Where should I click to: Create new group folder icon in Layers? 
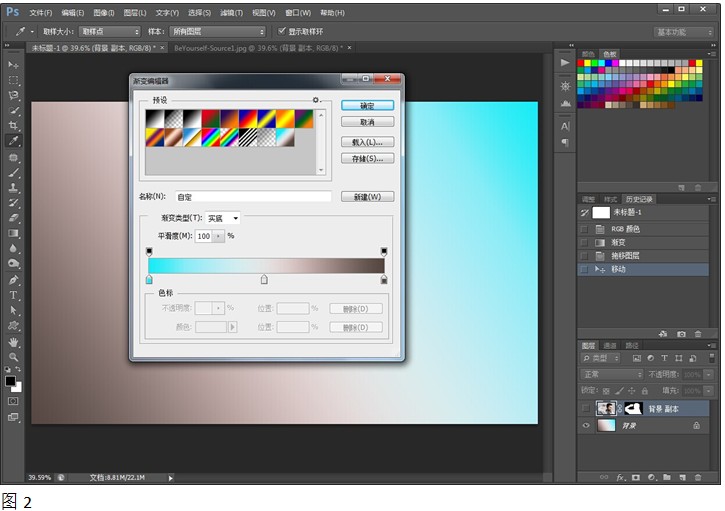(x=667, y=477)
